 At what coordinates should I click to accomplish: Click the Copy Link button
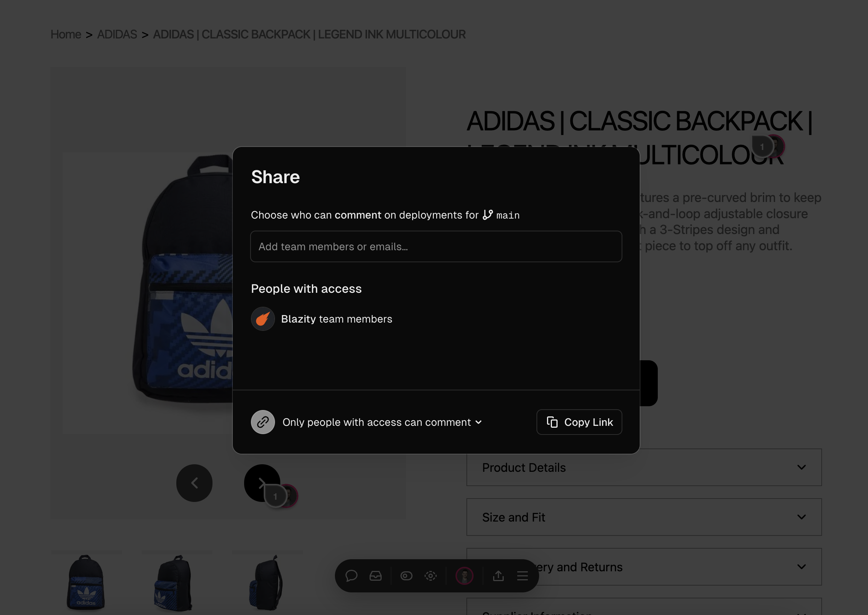coord(579,422)
